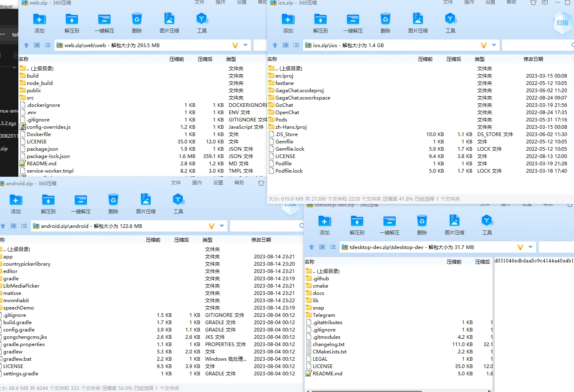The height and width of the screenshot is (392, 574).
Task: Open 文件 menu in android.zip window
Action: 176,183
